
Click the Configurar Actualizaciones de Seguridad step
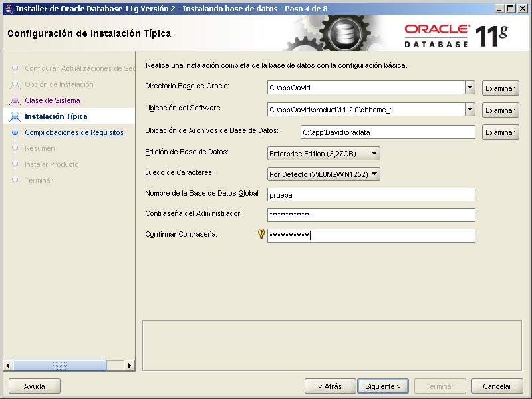(x=80, y=68)
